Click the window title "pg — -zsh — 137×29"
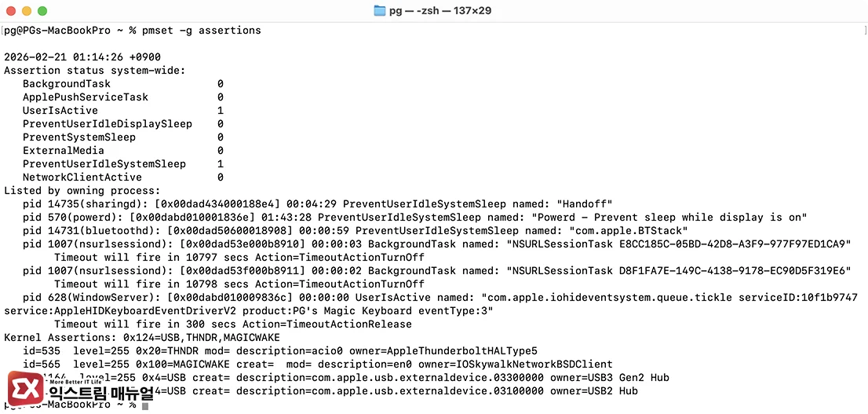Screen dimensions: 868x414 440,11
